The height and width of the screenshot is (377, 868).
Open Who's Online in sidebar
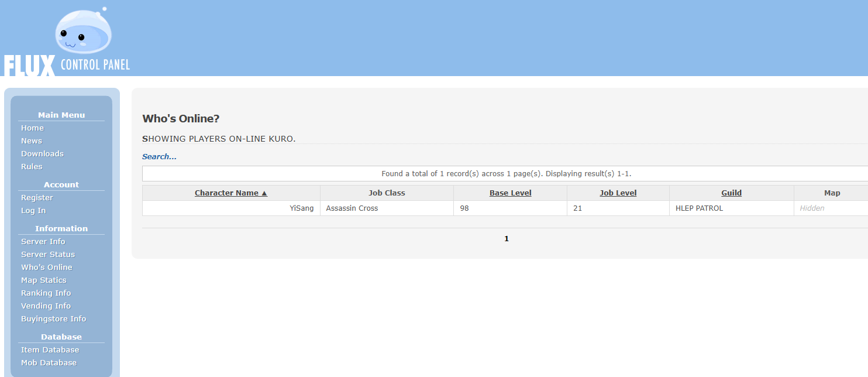(47, 268)
